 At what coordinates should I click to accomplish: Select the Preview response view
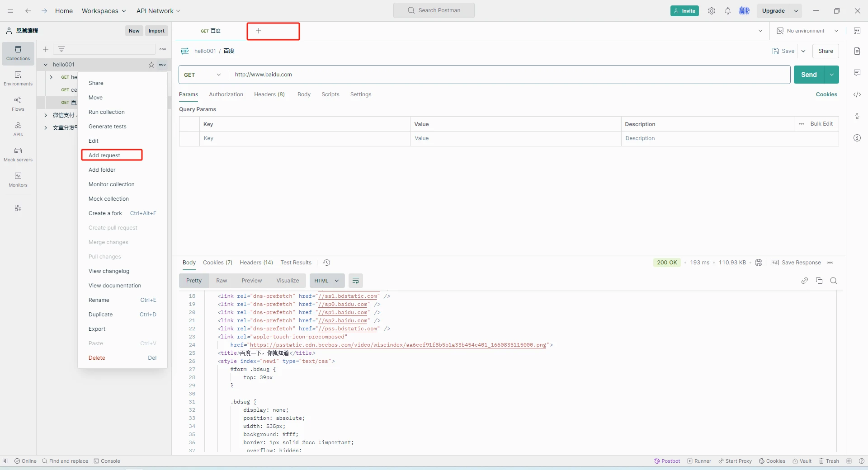pos(252,281)
